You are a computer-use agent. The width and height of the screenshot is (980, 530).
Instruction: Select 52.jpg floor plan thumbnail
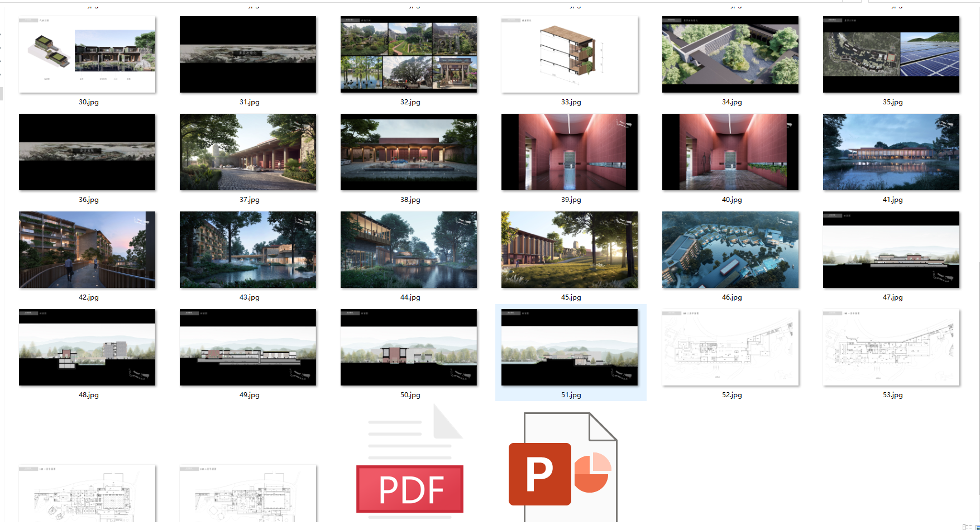click(x=730, y=347)
